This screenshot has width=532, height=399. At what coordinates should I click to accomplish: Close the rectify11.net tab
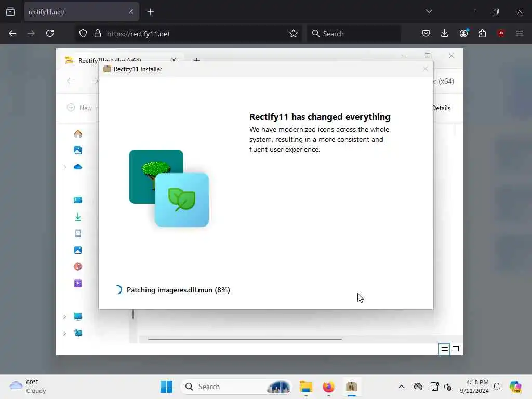[x=131, y=12]
